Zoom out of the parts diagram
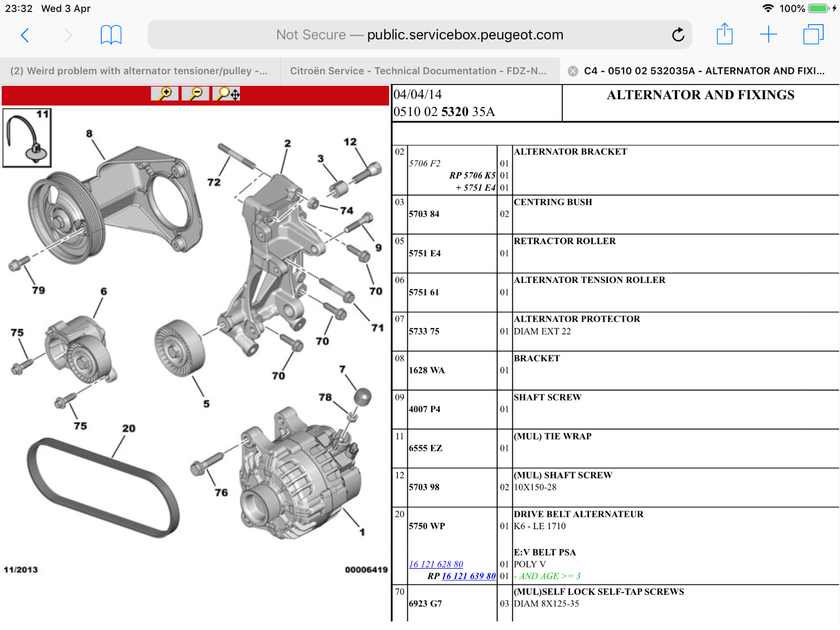The height and width of the screenshot is (630, 840). coord(195,94)
